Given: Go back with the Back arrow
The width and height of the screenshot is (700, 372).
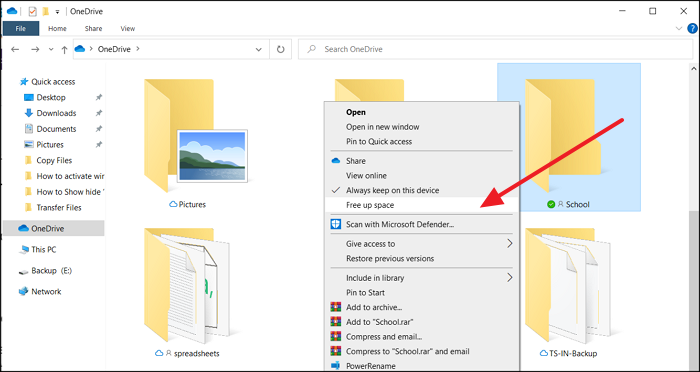Looking at the screenshot, I should click(x=15, y=50).
